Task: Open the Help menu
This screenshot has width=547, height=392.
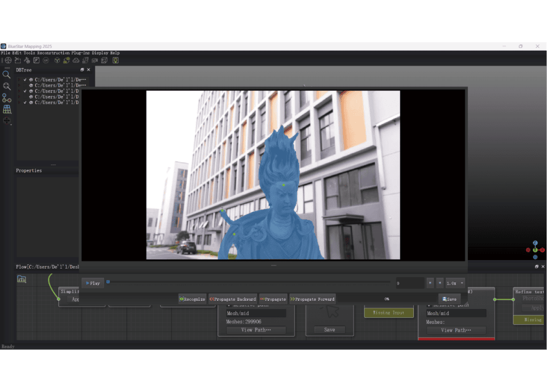Action: click(x=115, y=53)
